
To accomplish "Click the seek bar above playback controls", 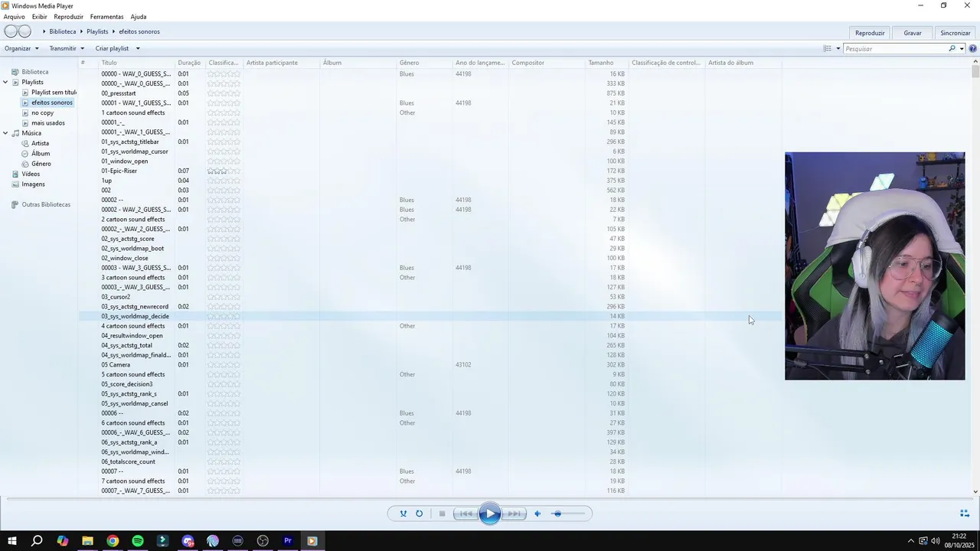I will (x=490, y=500).
